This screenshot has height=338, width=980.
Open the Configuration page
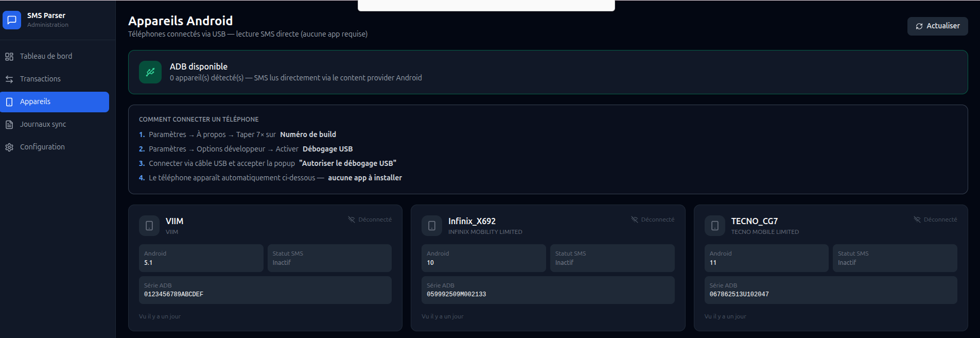(x=55, y=147)
